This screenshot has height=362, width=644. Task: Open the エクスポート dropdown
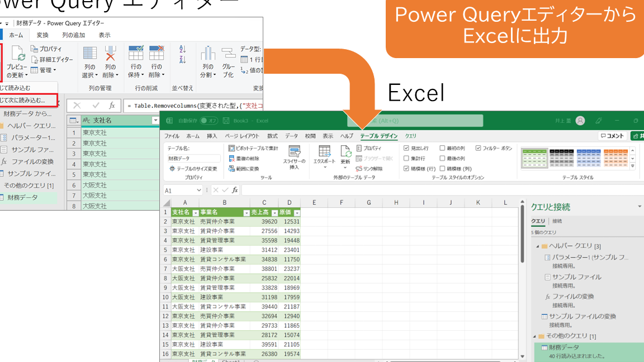[324, 159]
